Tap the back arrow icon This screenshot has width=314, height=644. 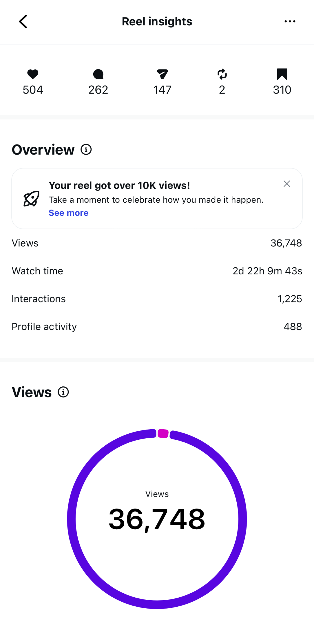pos(23,21)
